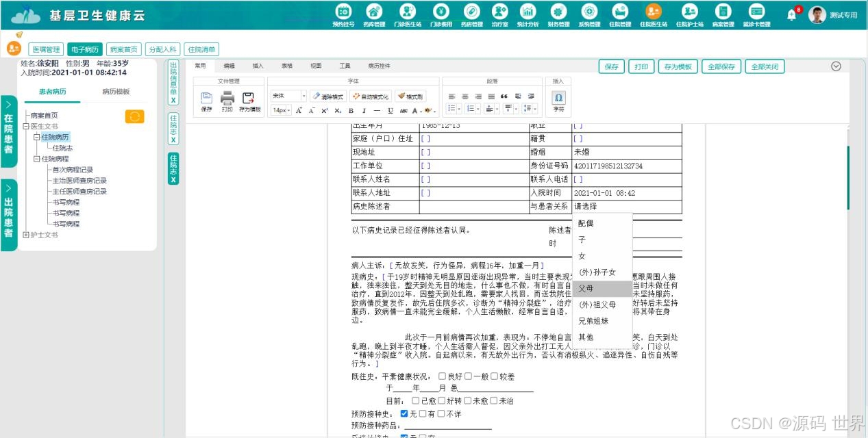Viewport: 868px width, 438px height.
Task: Click the 全部关闭 button
Action: (765, 67)
